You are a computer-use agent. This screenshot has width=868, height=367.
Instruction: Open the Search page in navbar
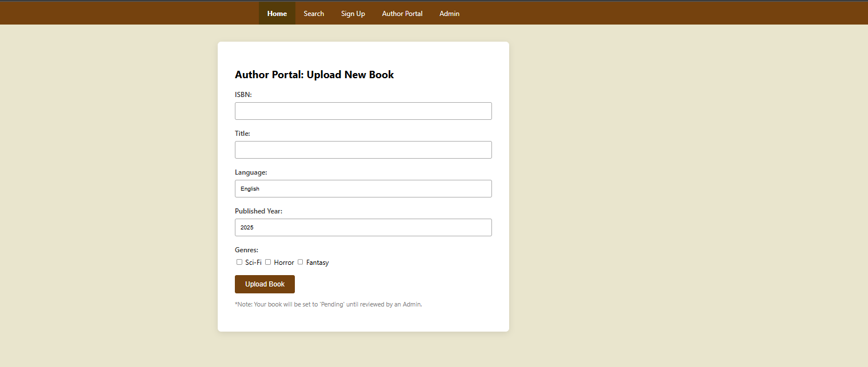point(314,14)
